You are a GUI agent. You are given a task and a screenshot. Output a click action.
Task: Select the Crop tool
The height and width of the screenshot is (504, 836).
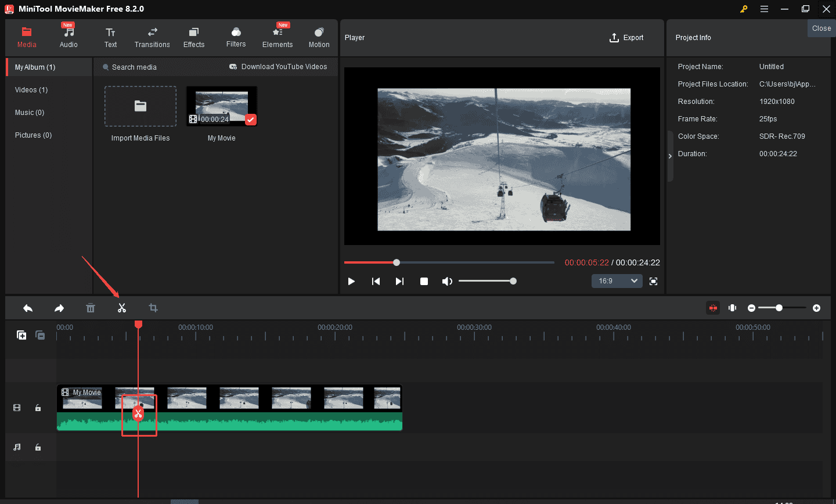point(153,308)
